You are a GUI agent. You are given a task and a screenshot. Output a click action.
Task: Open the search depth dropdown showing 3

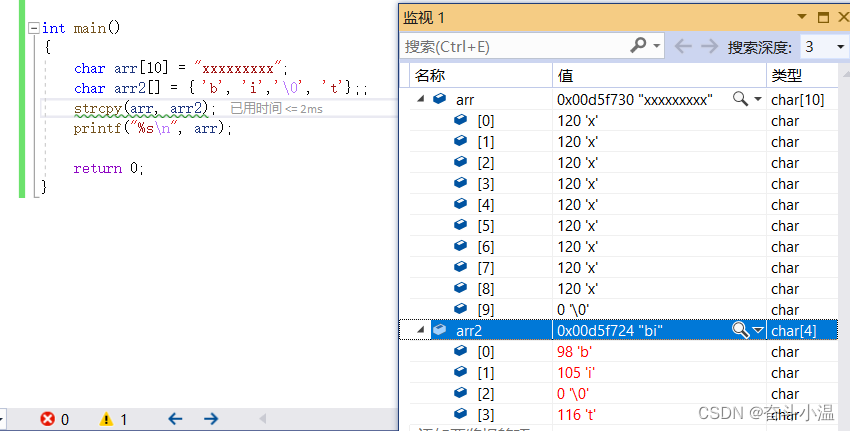click(824, 47)
